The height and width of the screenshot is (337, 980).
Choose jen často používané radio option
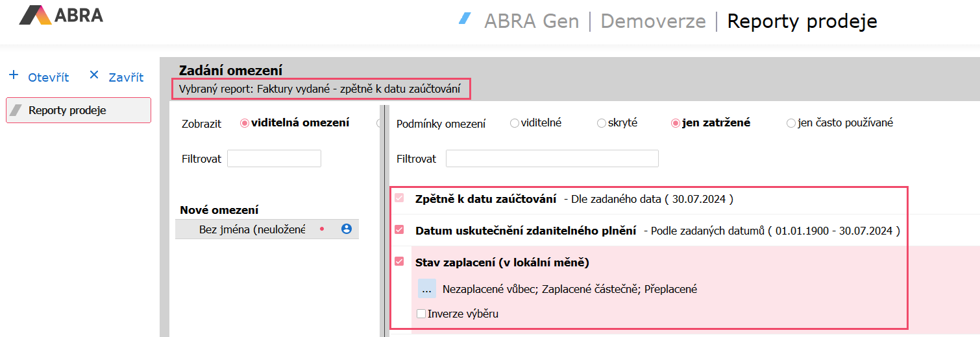pos(790,123)
